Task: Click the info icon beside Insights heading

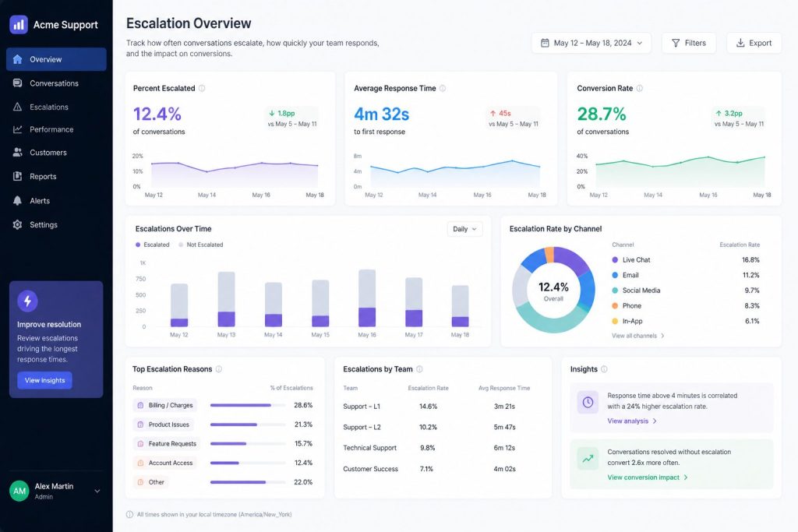Action: (x=604, y=369)
